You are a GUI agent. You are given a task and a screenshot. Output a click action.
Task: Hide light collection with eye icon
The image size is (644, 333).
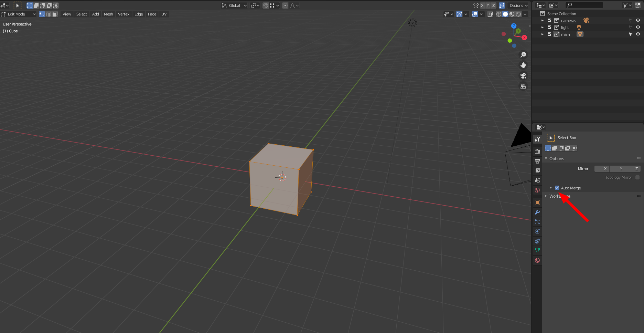tap(638, 27)
